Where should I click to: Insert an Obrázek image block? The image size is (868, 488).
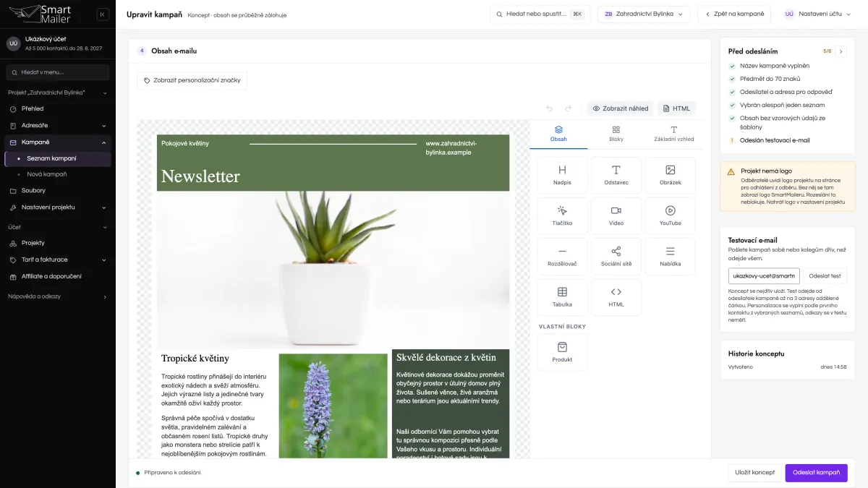coord(671,175)
